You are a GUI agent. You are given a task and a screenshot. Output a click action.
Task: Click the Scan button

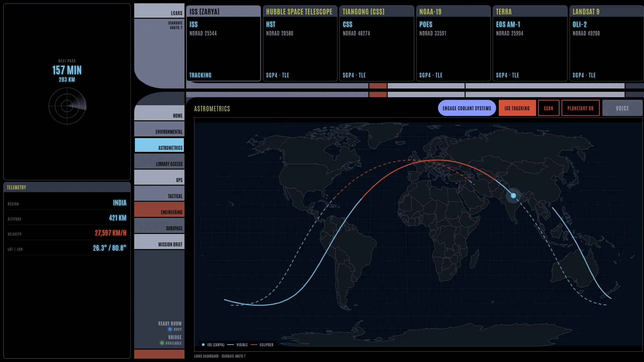pos(549,108)
